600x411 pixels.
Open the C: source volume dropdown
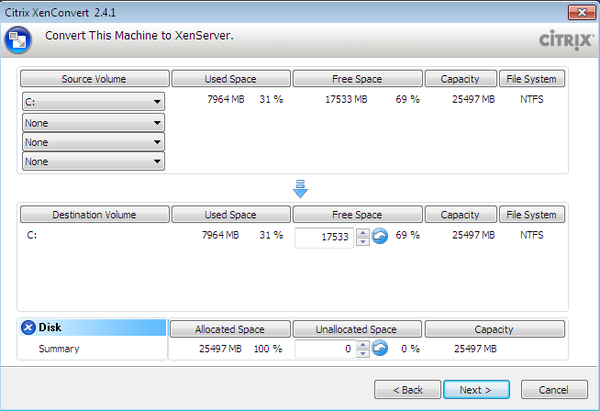pos(93,101)
